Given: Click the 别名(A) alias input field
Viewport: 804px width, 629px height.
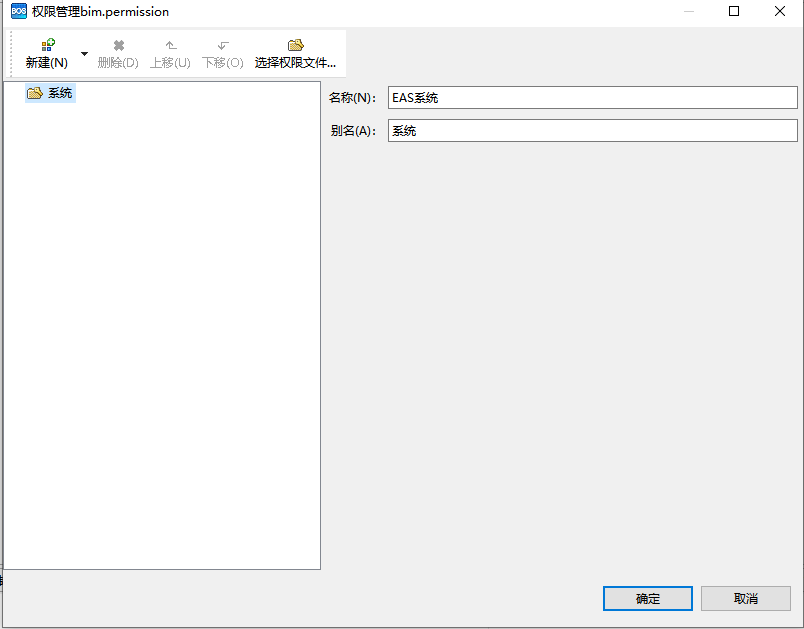Looking at the screenshot, I should point(593,131).
